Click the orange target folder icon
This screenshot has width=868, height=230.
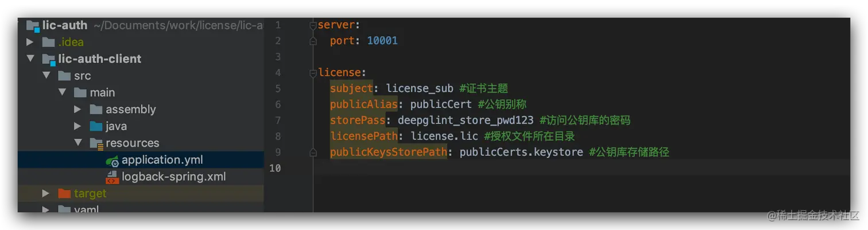pos(64,193)
